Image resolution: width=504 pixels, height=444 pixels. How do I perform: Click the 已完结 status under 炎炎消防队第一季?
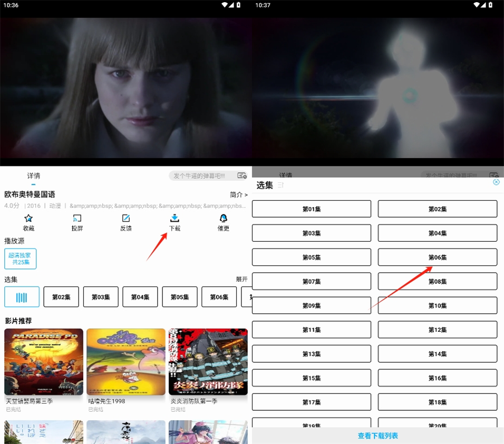click(178, 409)
